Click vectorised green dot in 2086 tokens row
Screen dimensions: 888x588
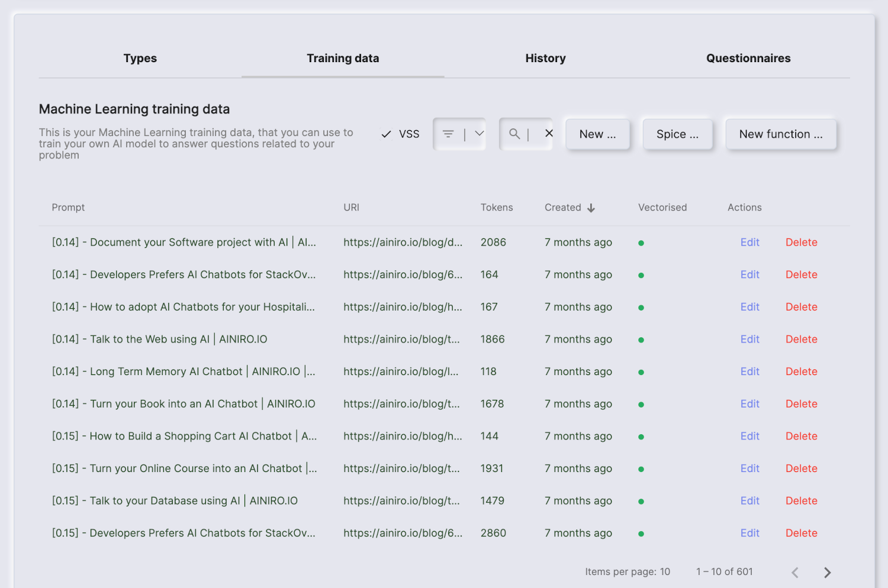coord(641,243)
